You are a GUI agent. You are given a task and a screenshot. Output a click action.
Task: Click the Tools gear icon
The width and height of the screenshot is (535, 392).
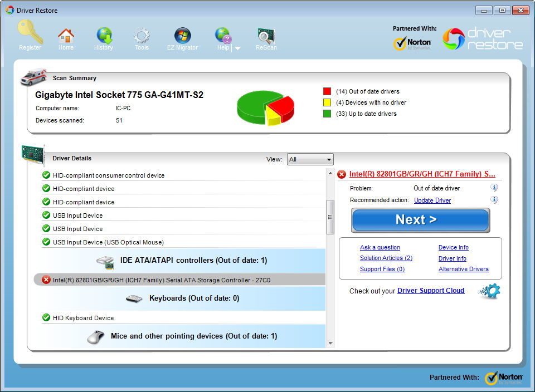(141, 35)
